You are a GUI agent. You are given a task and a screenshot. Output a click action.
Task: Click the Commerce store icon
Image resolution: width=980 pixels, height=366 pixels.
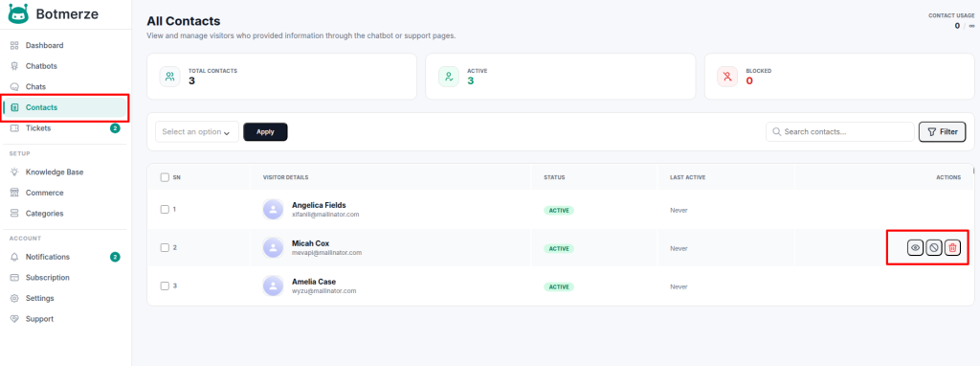[x=15, y=193]
